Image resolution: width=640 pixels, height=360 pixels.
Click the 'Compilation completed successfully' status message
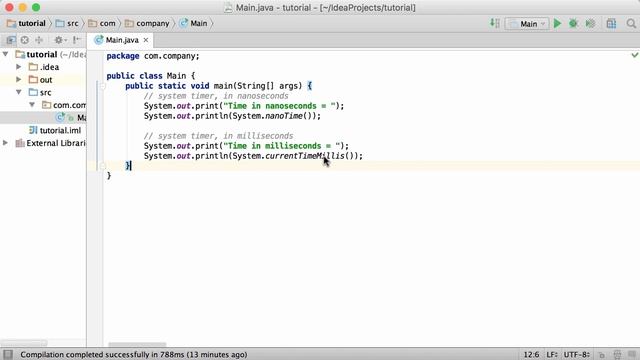[x=134, y=355]
